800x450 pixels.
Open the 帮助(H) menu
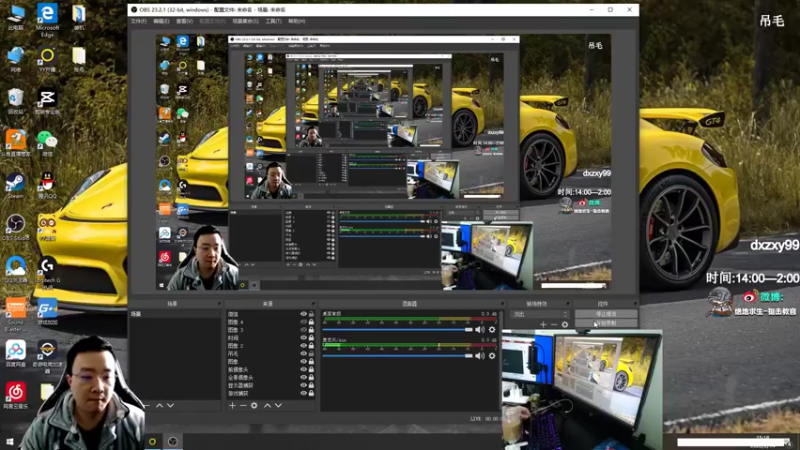(297, 21)
